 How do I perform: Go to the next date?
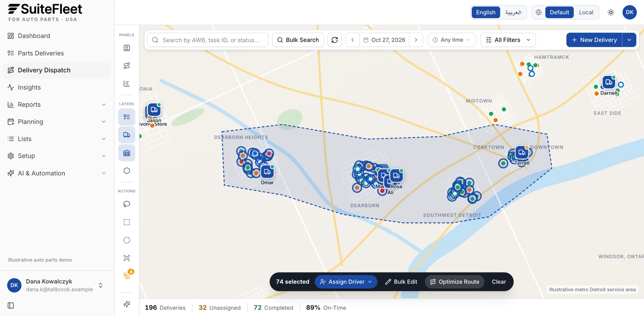tap(416, 40)
